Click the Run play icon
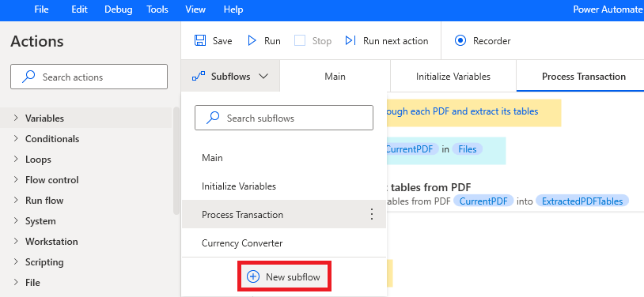Viewport: 644px width, 297px height. [252, 40]
